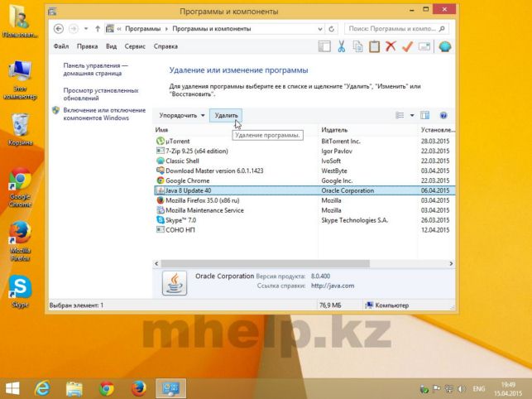532x399 pixels.
Task: Select Skype 7.0 in the list
Action: pyautogui.click(x=304, y=220)
